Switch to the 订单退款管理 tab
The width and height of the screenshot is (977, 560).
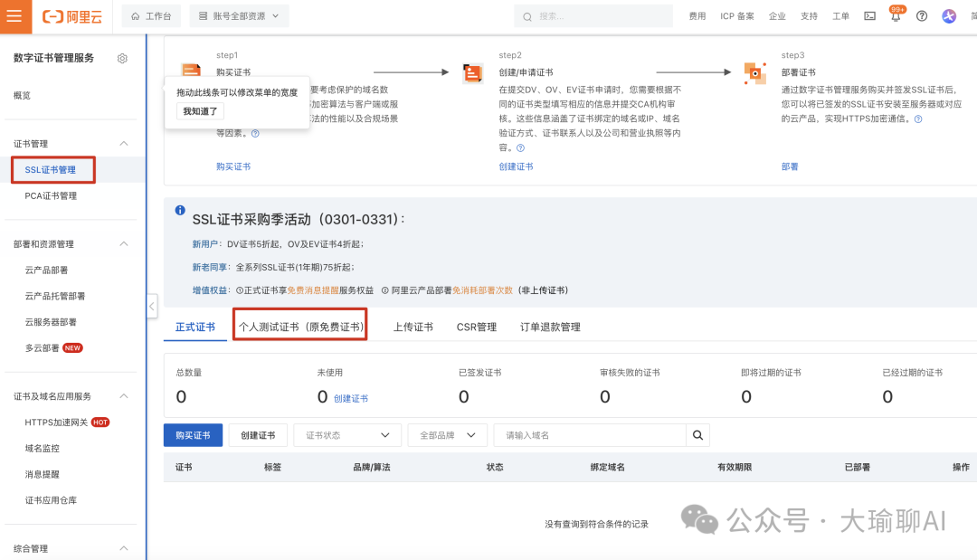point(550,327)
